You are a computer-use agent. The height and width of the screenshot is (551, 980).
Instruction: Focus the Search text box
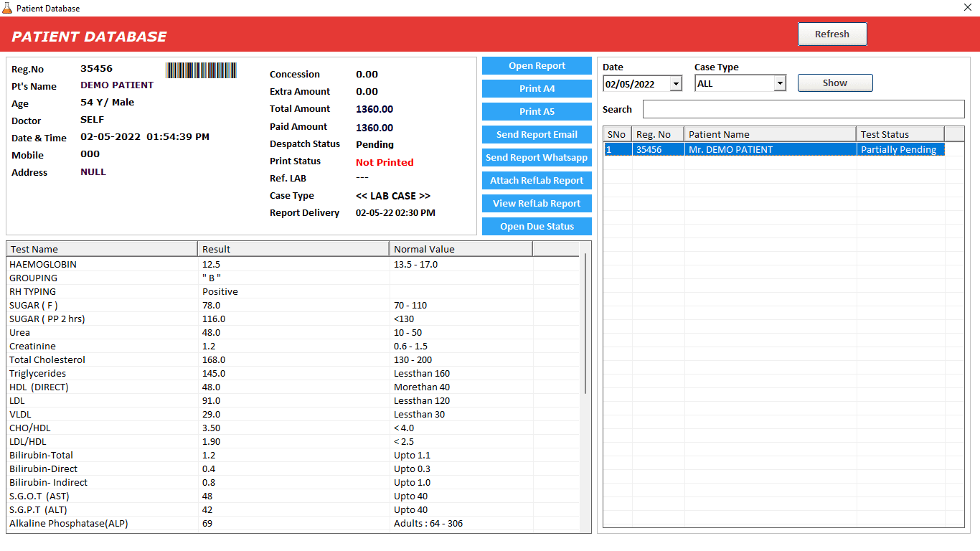(x=804, y=109)
